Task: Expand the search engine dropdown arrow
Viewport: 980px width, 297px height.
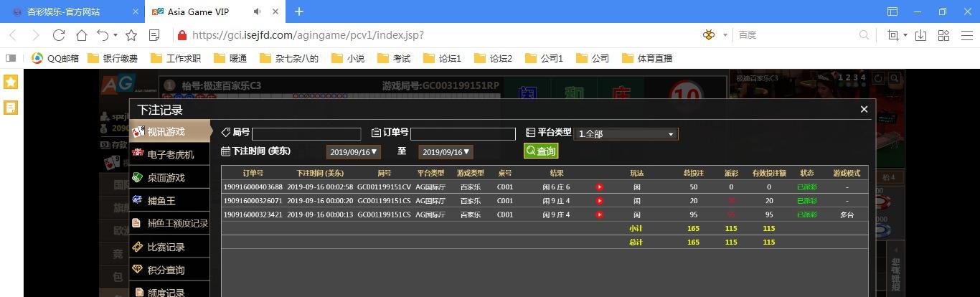Action: [725, 35]
